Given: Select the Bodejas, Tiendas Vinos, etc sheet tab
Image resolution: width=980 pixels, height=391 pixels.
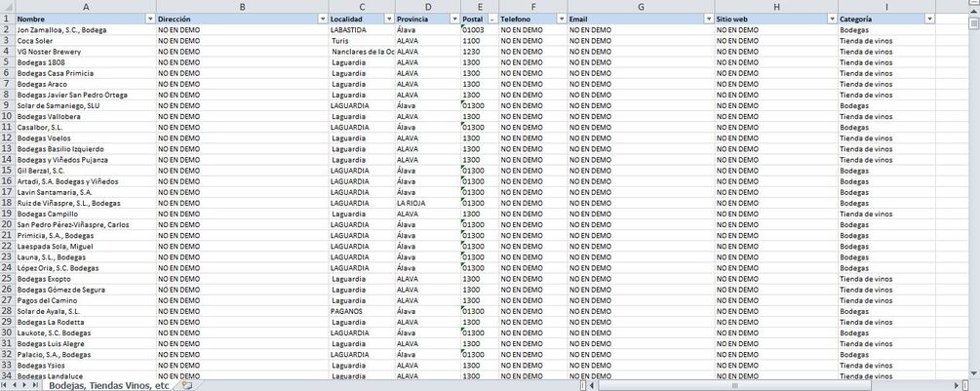Looking at the screenshot, I should pyautogui.click(x=109, y=385).
